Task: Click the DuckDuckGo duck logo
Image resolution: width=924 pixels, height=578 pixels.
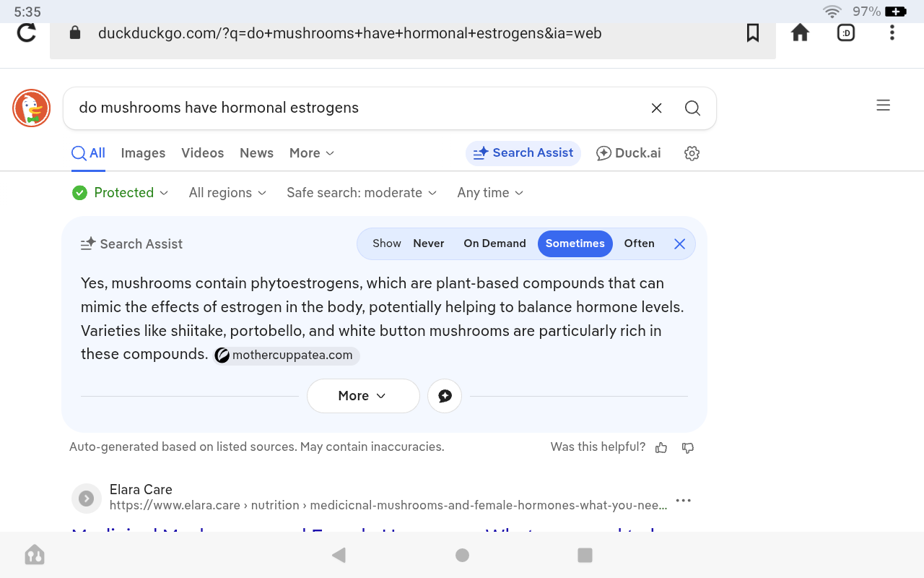Action: click(31, 108)
